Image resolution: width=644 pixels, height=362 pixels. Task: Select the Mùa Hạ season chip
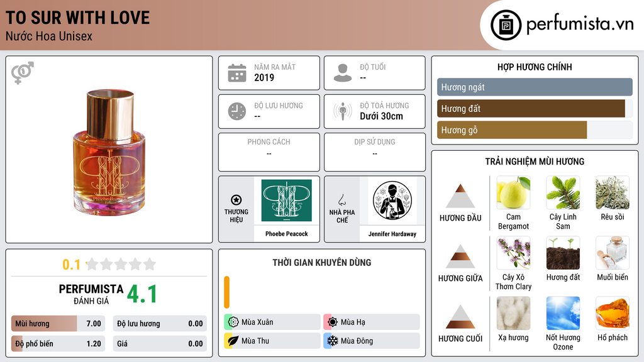click(372, 322)
